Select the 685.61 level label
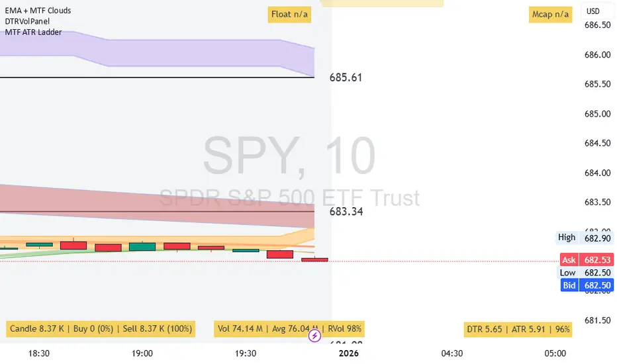617x364 pixels. tap(346, 77)
